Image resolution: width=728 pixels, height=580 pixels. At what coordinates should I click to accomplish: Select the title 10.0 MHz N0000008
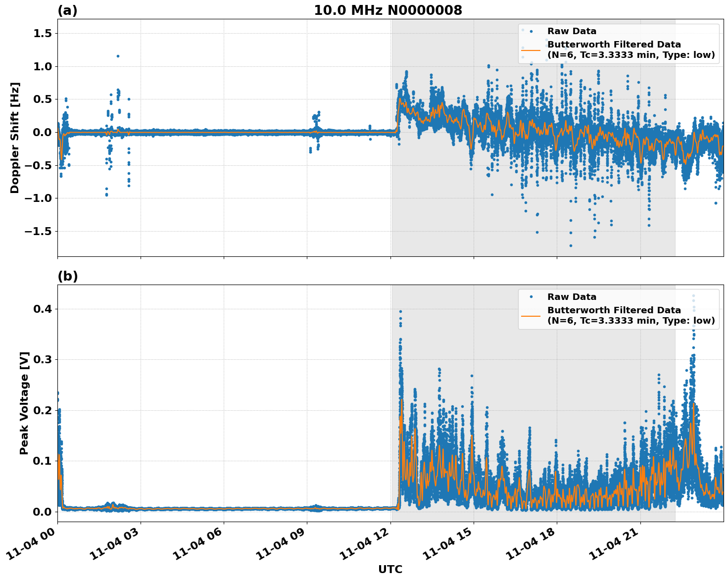point(388,10)
